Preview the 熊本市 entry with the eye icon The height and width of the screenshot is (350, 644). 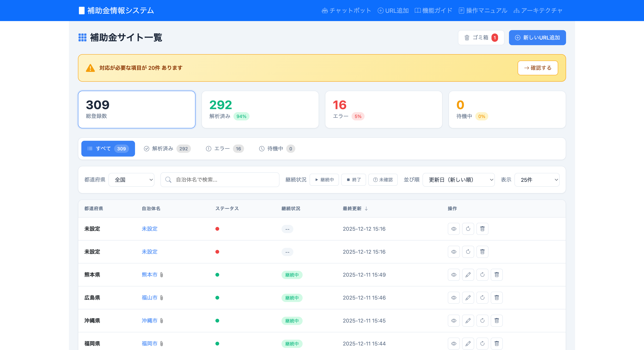[454, 275]
